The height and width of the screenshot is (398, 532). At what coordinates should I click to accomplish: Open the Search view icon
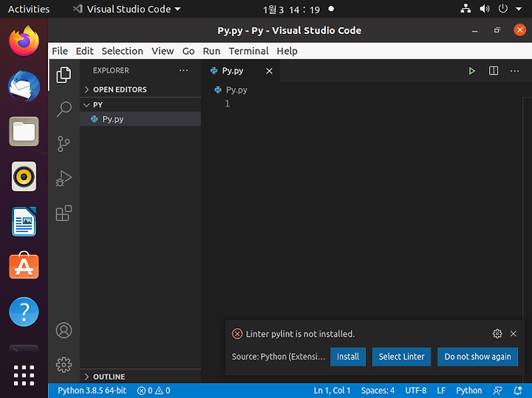64,109
